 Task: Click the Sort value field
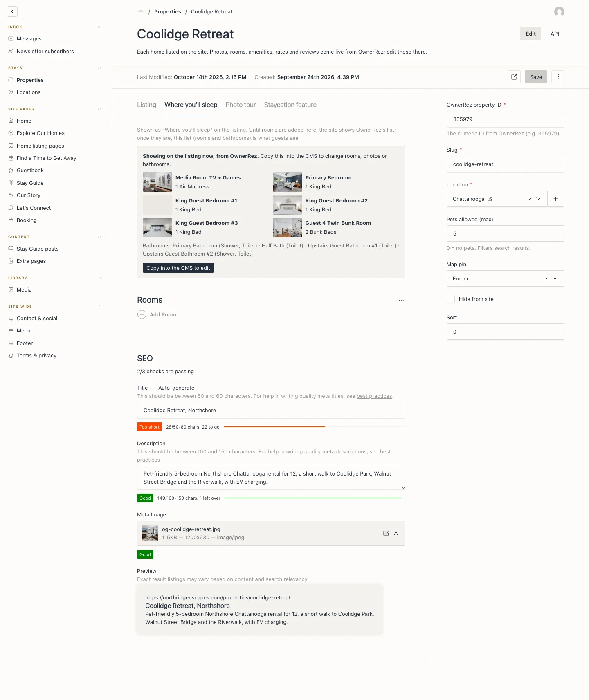point(505,332)
